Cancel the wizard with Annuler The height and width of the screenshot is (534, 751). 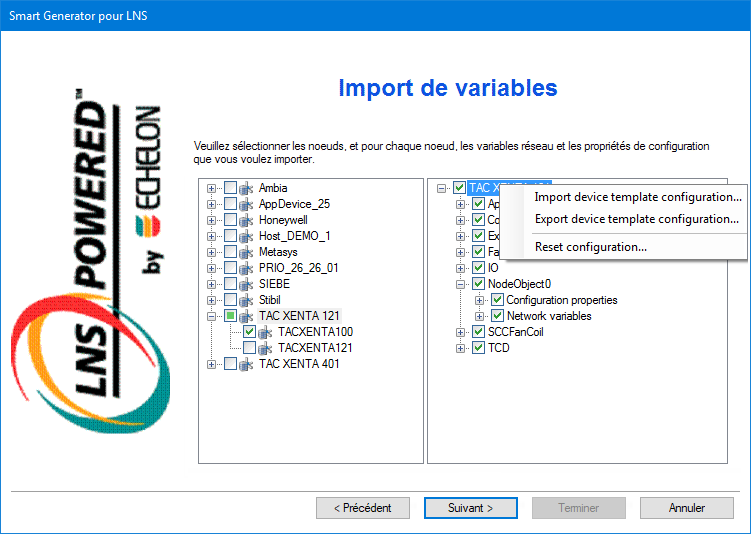coord(686,508)
